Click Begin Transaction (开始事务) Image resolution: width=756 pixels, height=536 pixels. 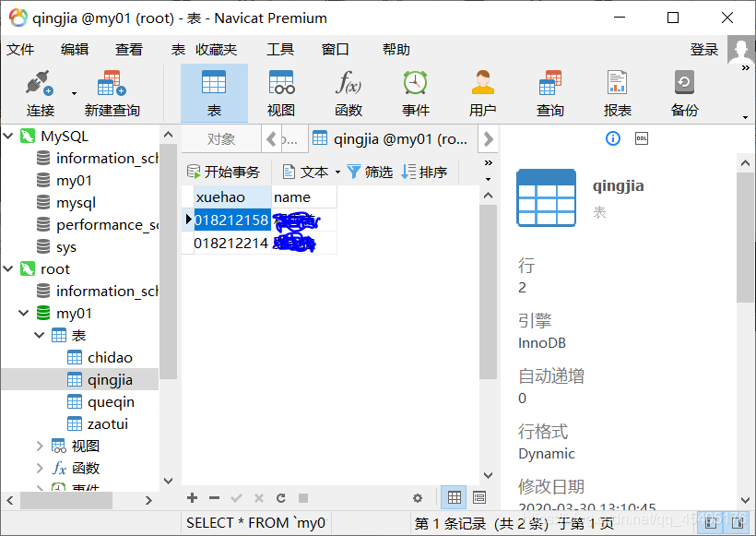223,172
